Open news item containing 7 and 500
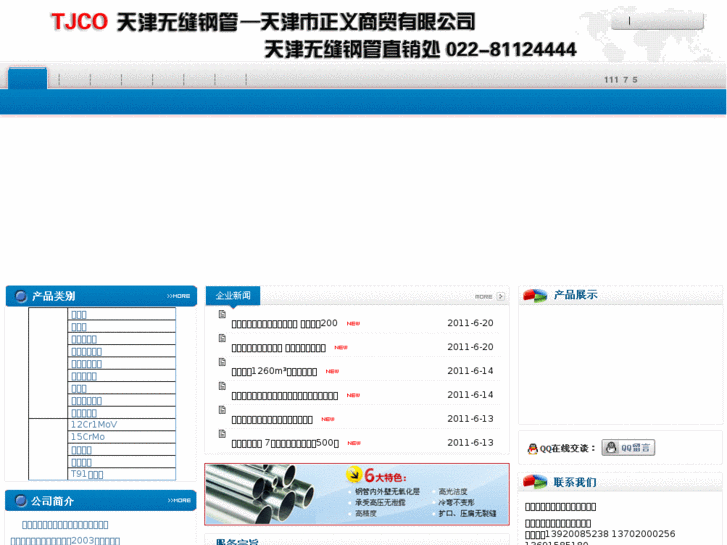The width and height of the screenshot is (727, 545). tap(285, 443)
